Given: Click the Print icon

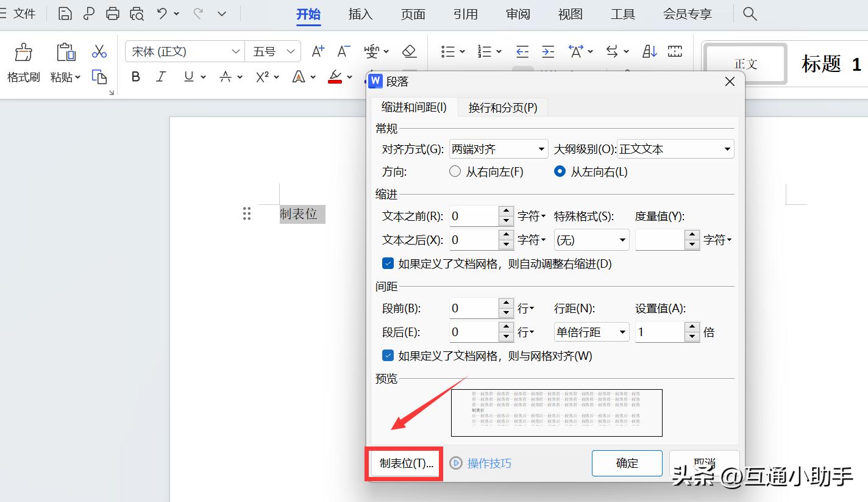Looking at the screenshot, I should coord(113,13).
